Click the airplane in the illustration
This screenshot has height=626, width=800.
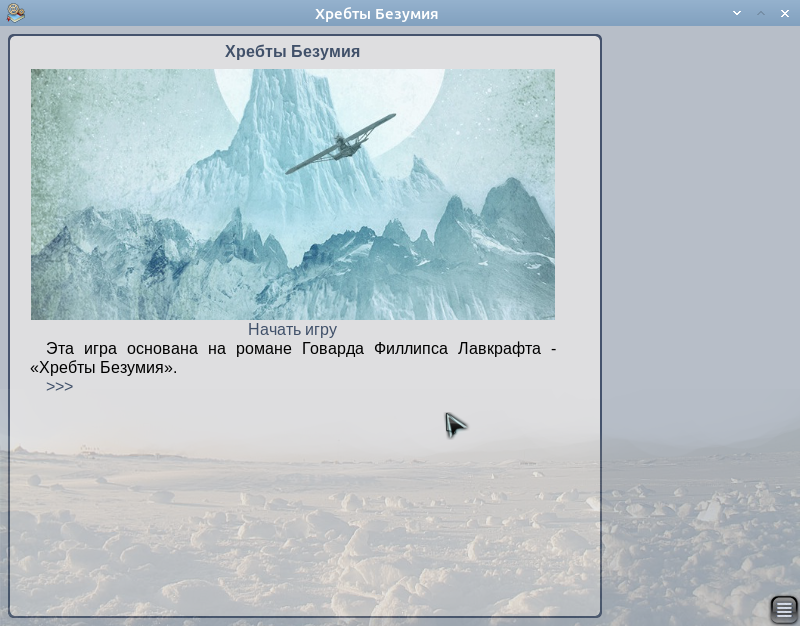coord(342,144)
